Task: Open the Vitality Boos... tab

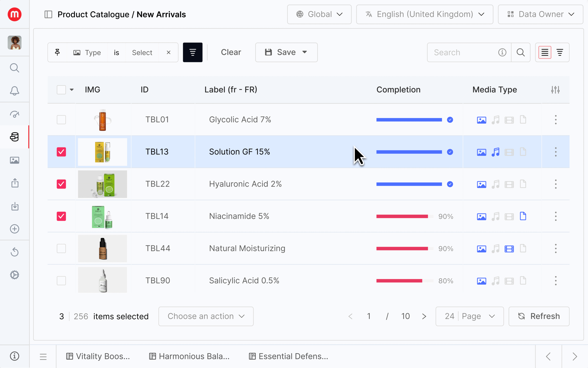Action: (98, 356)
